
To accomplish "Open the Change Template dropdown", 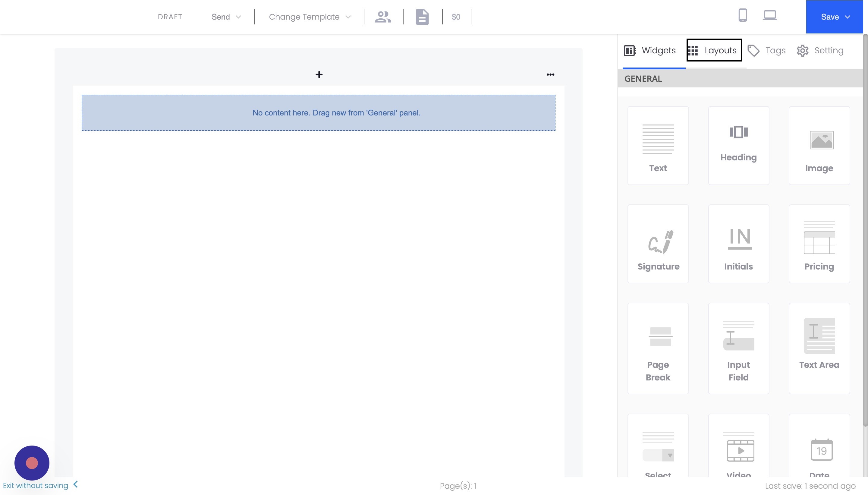I will click(x=309, y=17).
